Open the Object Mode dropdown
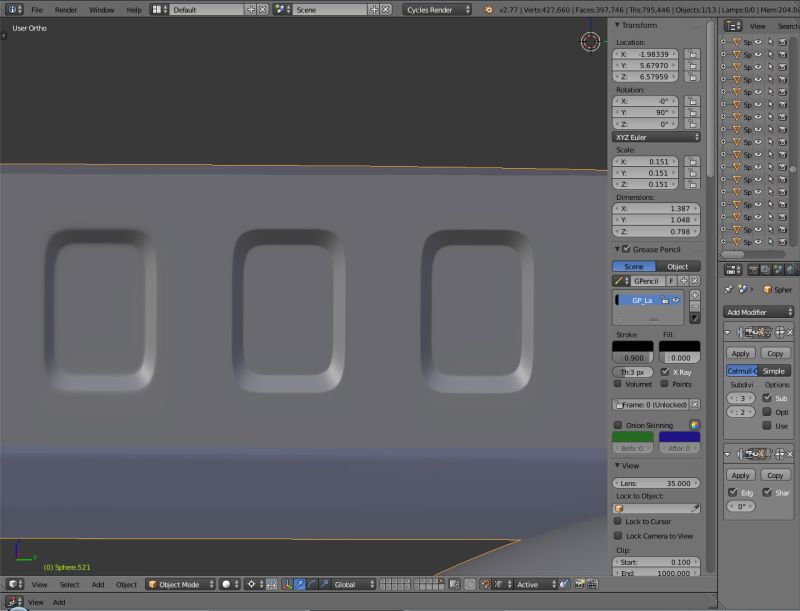Viewport: 800px width, 611px height. point(180,585)
